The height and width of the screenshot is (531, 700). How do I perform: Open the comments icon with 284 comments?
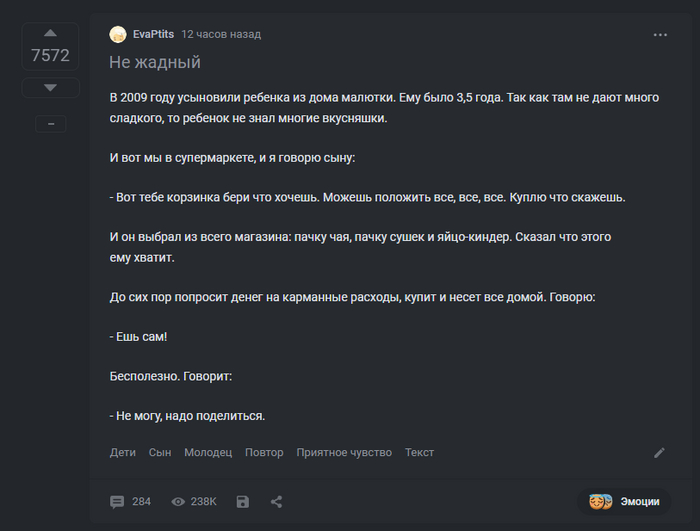coord(118,501)
